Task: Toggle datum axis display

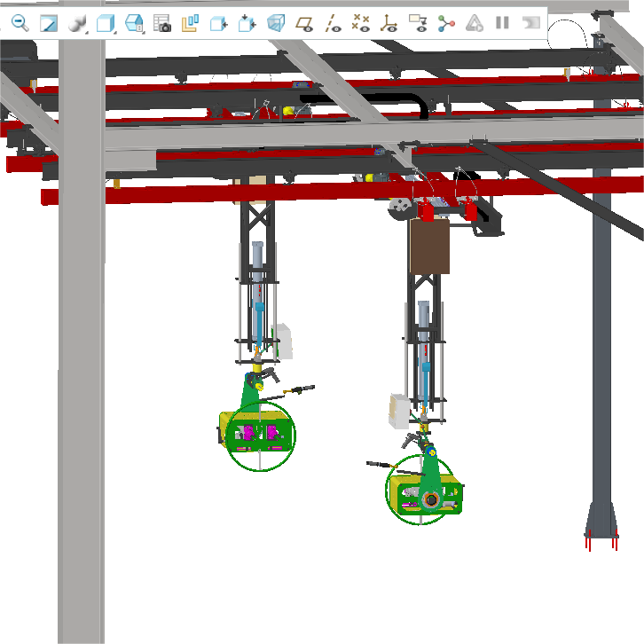Action: click(x=332, y=24)
